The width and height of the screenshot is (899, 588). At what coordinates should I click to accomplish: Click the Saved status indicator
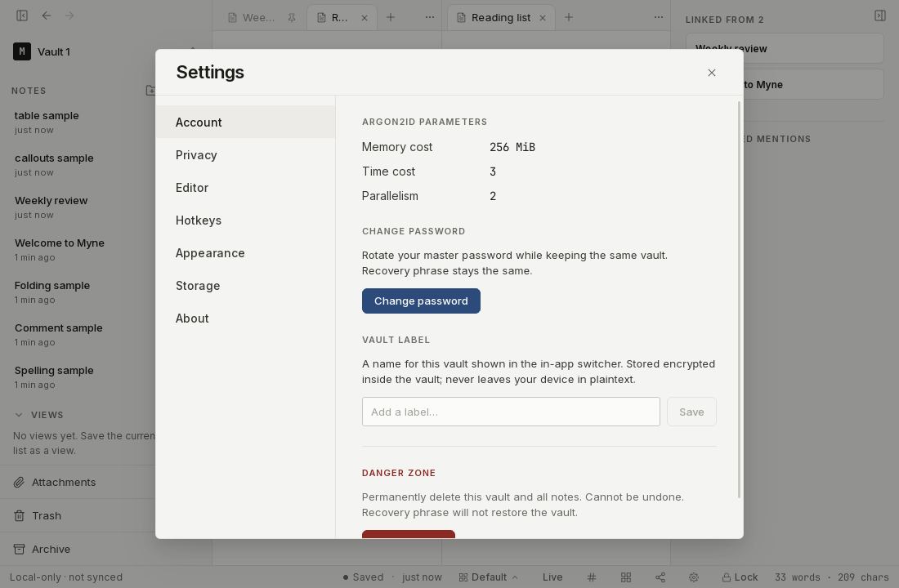[x=363, y=577]
